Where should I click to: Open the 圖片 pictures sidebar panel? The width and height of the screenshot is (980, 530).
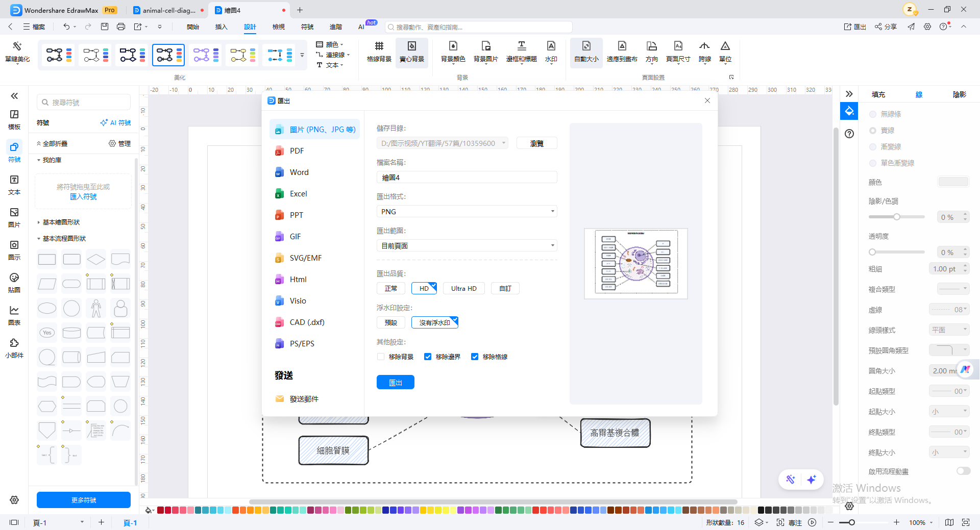tap(14, 218)
